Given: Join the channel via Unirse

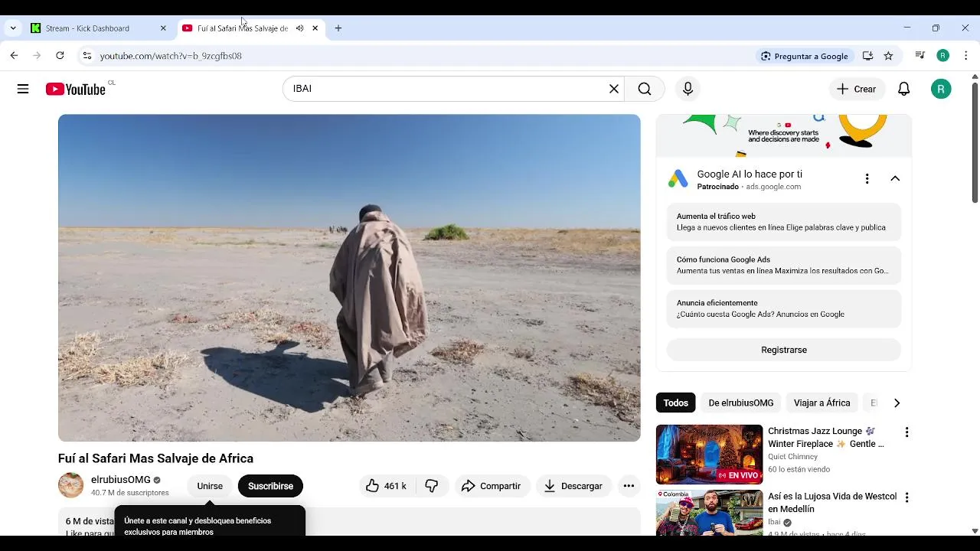Looking at the screenshot, I should click(210, 486).
